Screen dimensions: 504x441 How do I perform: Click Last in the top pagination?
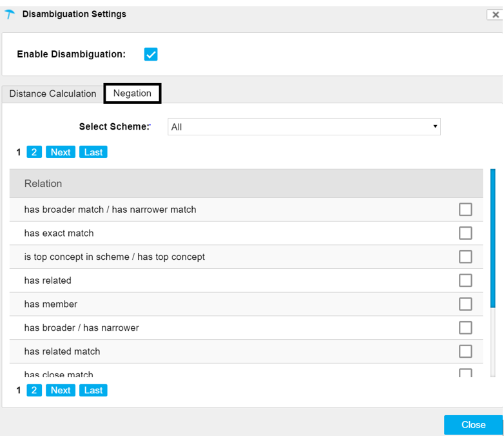click(93, 152)
